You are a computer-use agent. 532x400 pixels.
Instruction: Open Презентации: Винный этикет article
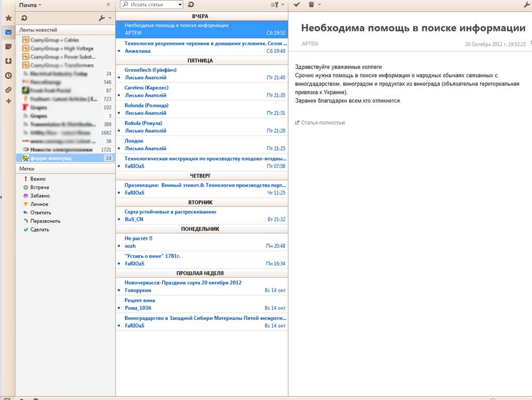coord(202,189)
